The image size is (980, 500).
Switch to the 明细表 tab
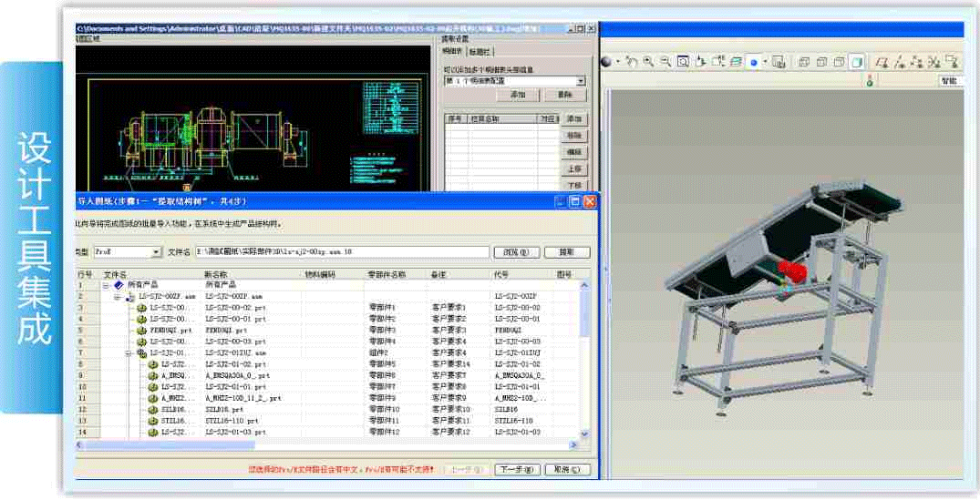click(453, 52)
